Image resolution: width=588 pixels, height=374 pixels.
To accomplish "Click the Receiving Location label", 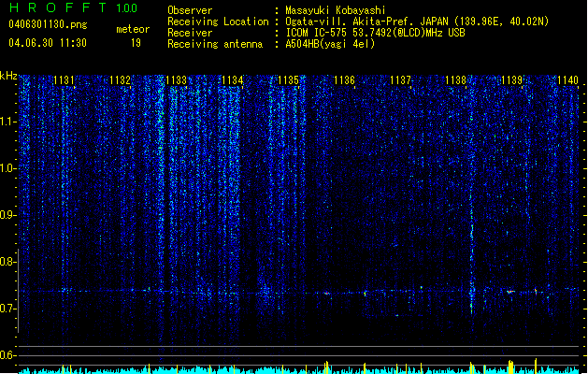I will pos(218,22).
